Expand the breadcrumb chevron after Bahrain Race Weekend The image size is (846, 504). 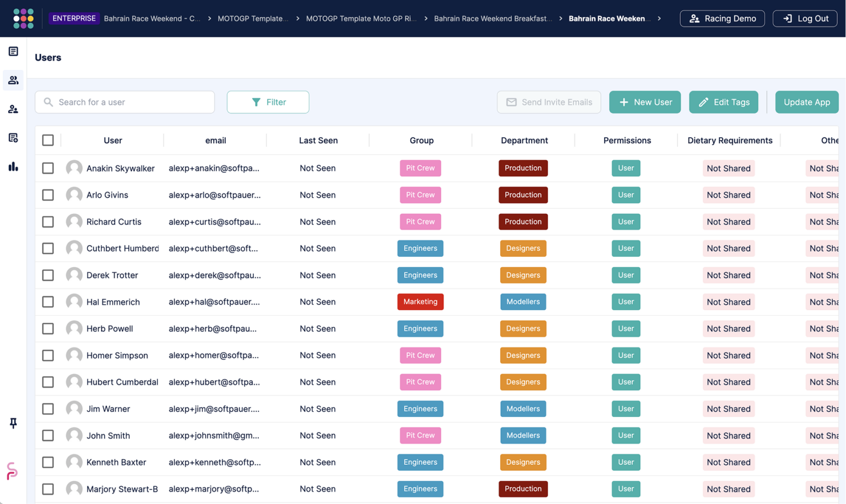coord(659,18)
